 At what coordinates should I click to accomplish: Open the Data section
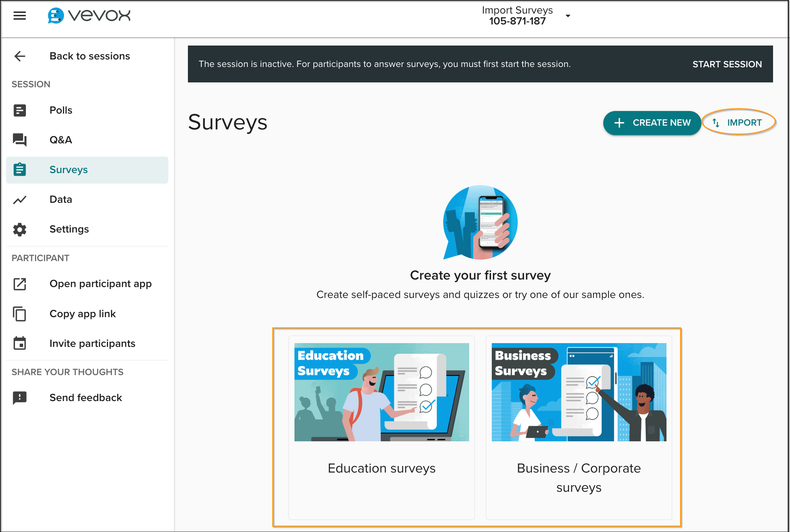tap(61, 199)
